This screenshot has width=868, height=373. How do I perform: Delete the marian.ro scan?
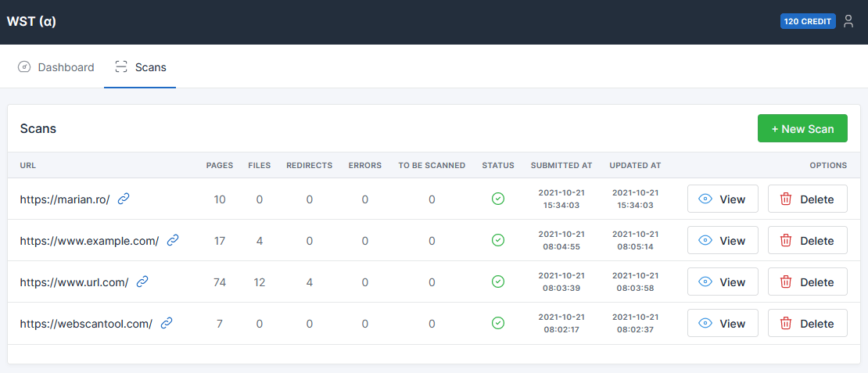coord(807,199)
